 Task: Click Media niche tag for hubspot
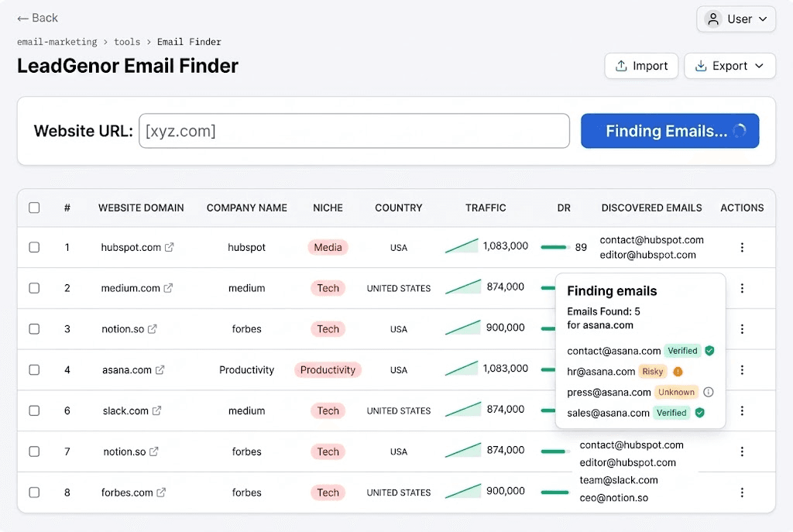[x=328, y=247]
